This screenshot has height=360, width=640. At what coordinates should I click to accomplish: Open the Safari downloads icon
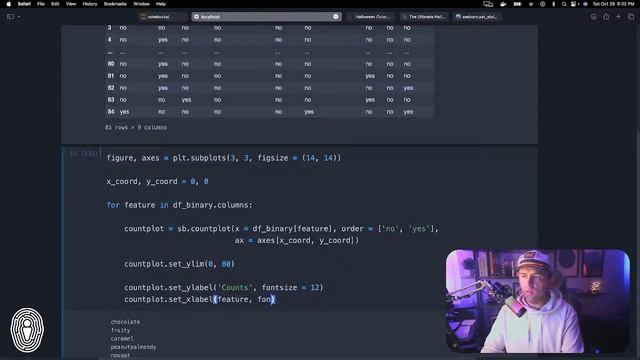593,17
